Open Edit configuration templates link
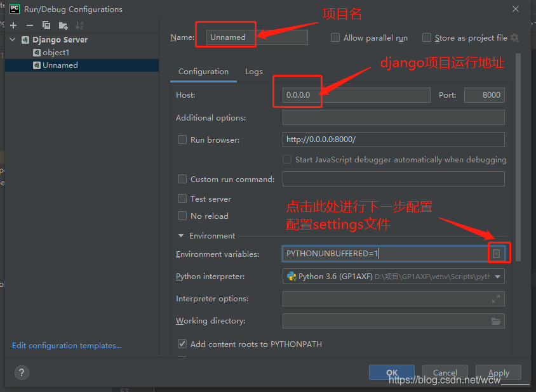This screenshot has height=392, width=536. click(67, 346)
